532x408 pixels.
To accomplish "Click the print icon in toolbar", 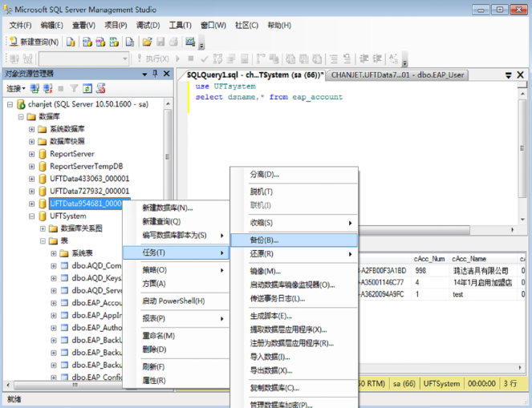I will click(173, 42).
